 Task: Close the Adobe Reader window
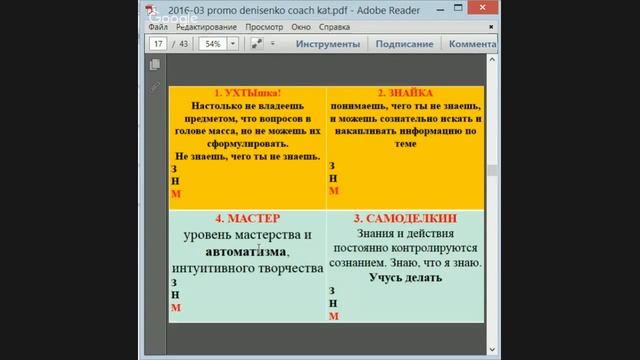click(x=482, y=7)
